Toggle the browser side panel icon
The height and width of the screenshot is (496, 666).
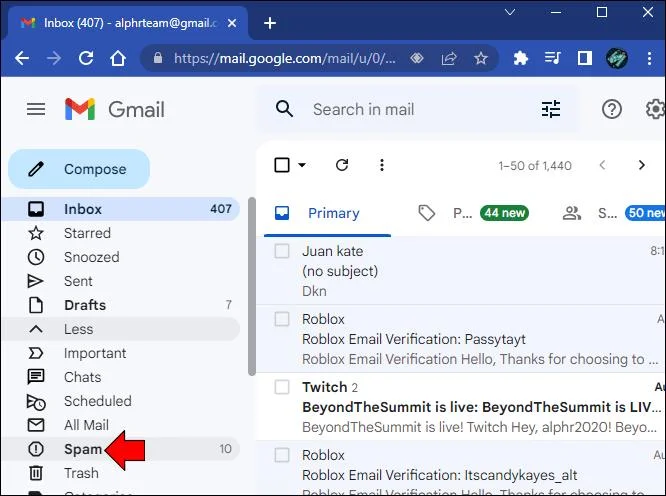[x=585, y=58]
